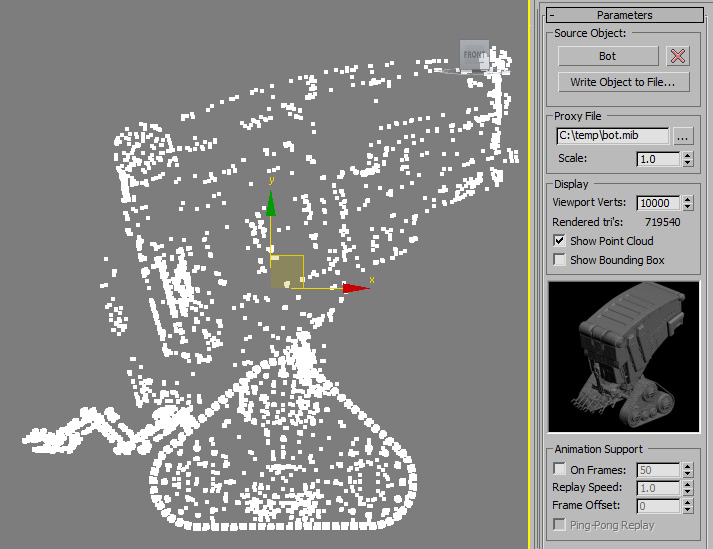The width and height of the screenshot is (713, 549).
Task: Enable the Show Bounding Box checkbox
Action: 559,260
